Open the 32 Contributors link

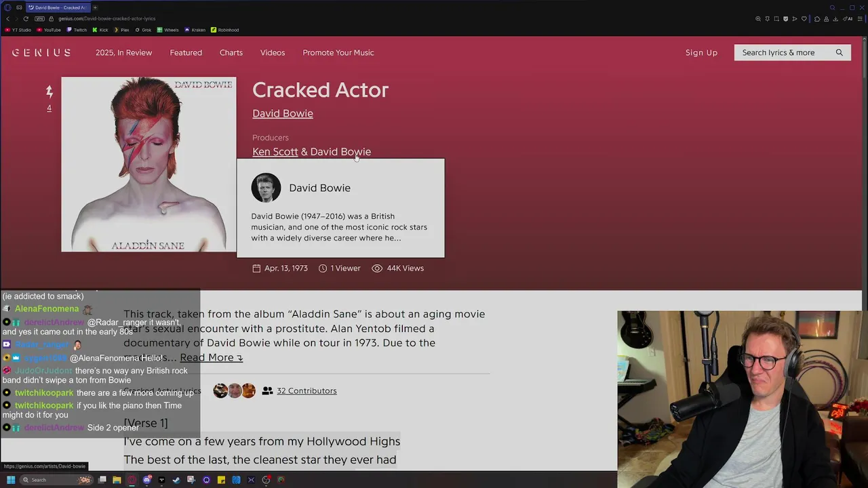click(x=307, y=391)
